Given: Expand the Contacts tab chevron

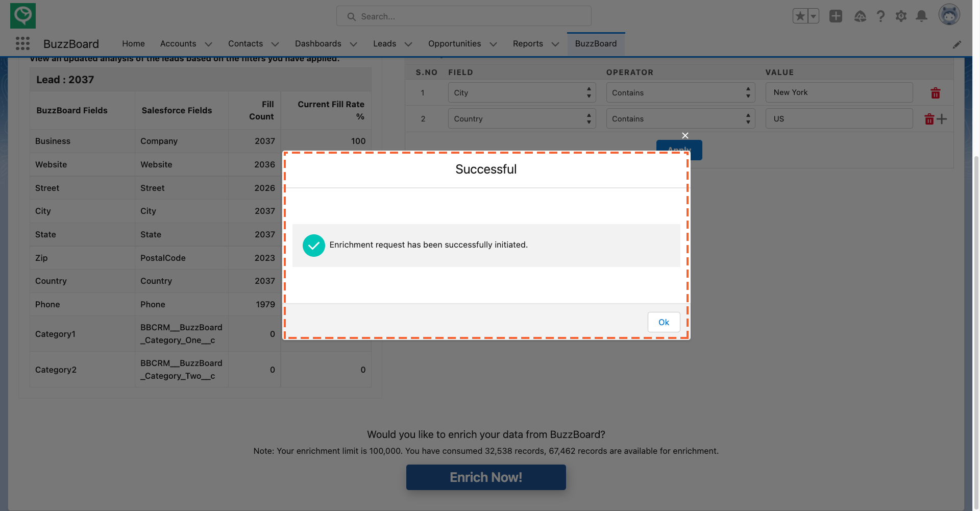Looking at the screenshot, I should tap(275, 44).
